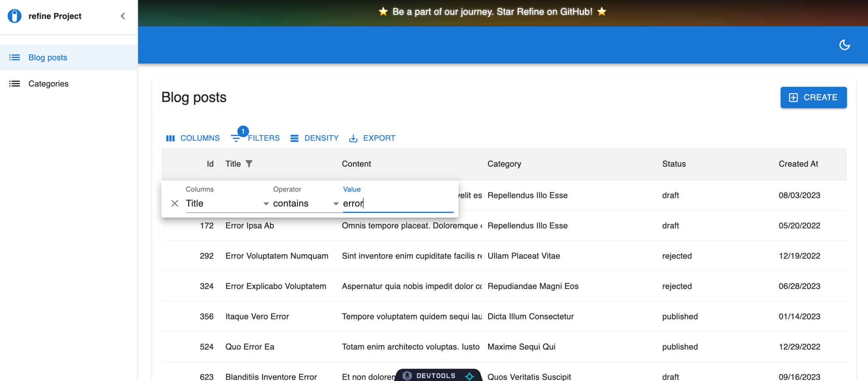Viewport: 868px width, 381px height.
Task: Click the FILTERS button with badge
Action: click(256, 138)
